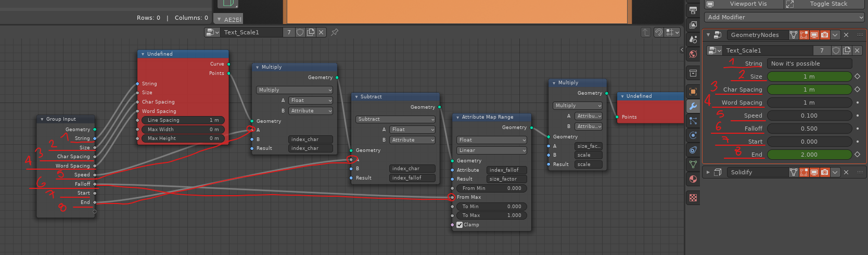This screenshot has height=255, width=868.
Task: Remove the GeometryNodes modifier with X
Action: coord(846,35)
